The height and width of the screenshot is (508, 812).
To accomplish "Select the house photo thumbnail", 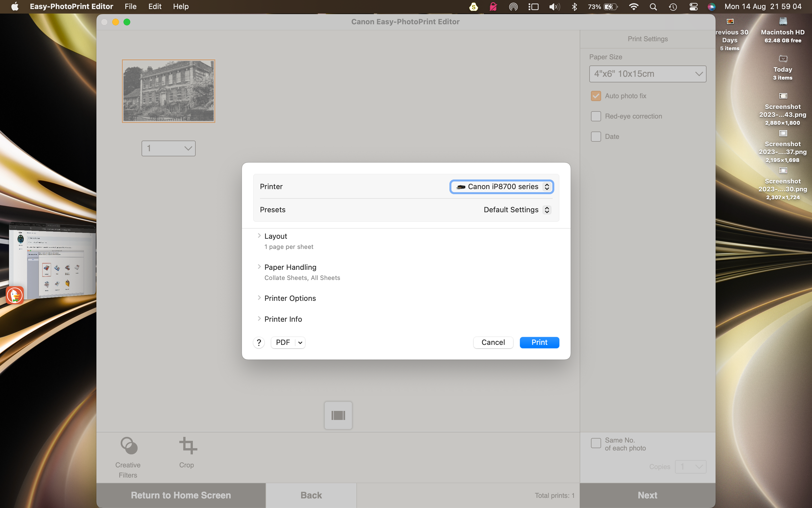I will point(168,91).
